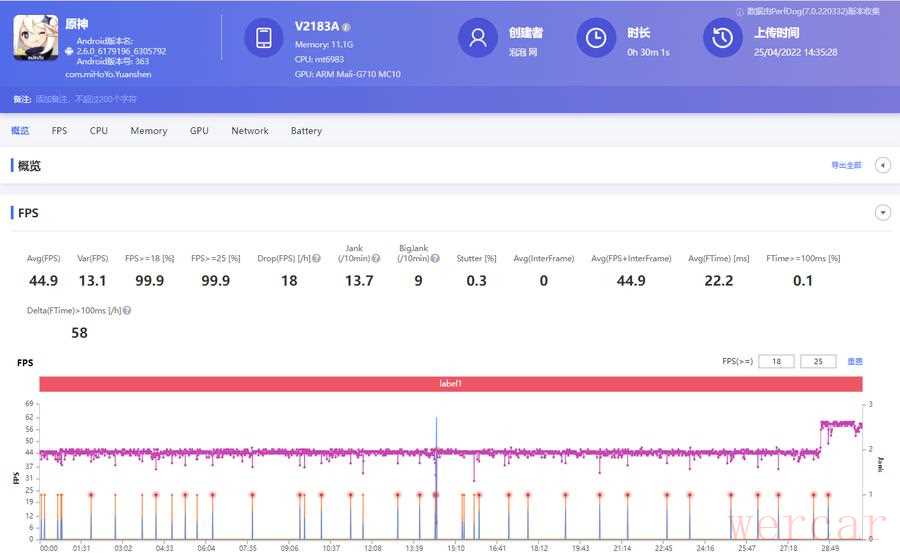Select the red label1 bar above chart
Image resolution: width=900 pixels, height=553 pixels.
(x=451, y=384)
